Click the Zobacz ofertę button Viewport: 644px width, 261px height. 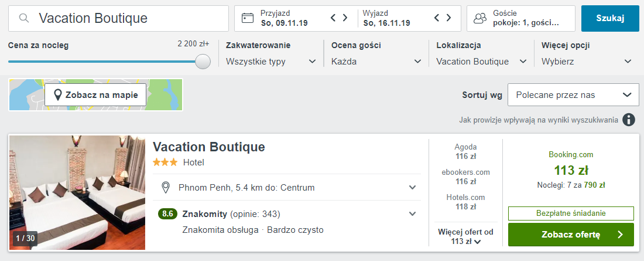coord(571,235)
